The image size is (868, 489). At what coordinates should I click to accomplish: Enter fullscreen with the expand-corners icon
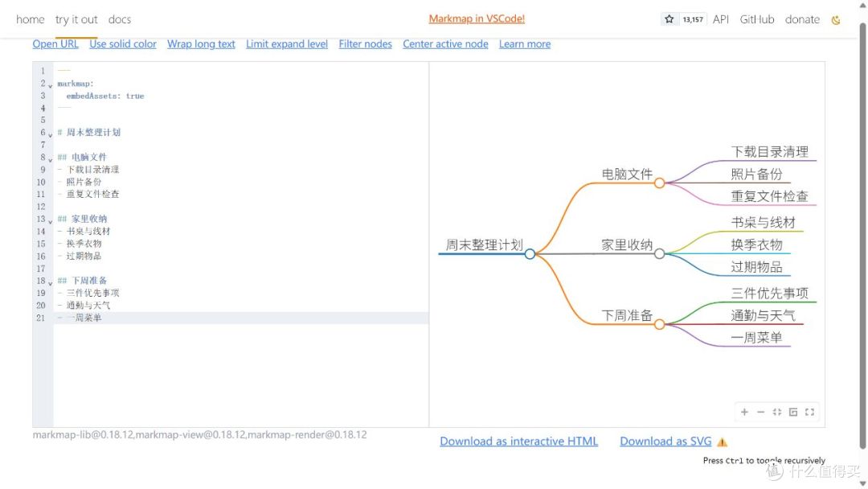[810, 412]
